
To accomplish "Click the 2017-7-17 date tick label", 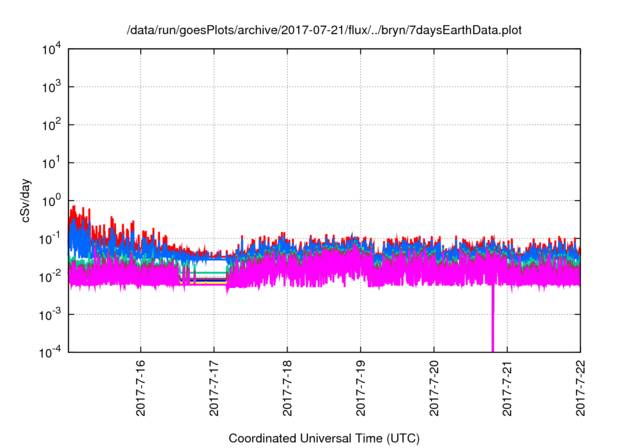I will tap(214, 388).
